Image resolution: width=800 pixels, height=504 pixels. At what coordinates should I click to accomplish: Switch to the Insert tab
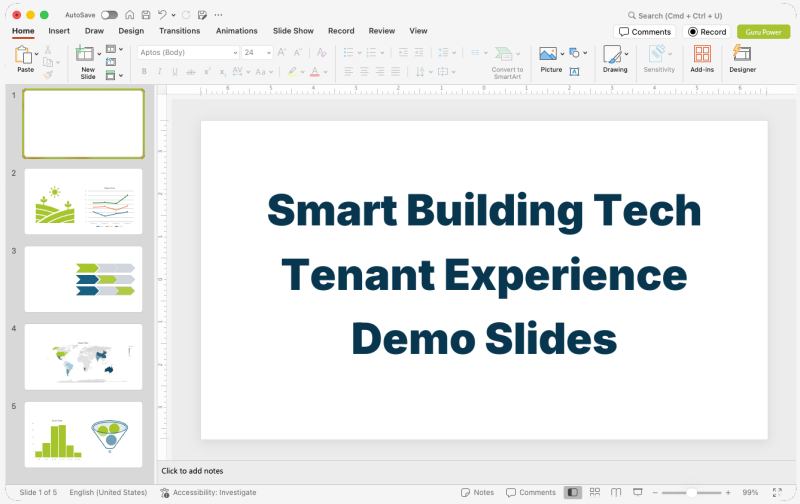[59, 31]
